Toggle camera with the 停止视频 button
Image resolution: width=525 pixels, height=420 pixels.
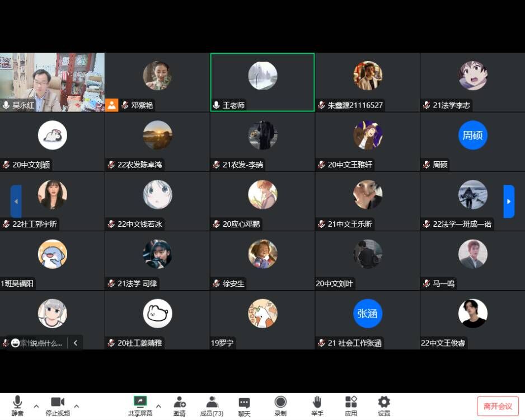point(58,402)
